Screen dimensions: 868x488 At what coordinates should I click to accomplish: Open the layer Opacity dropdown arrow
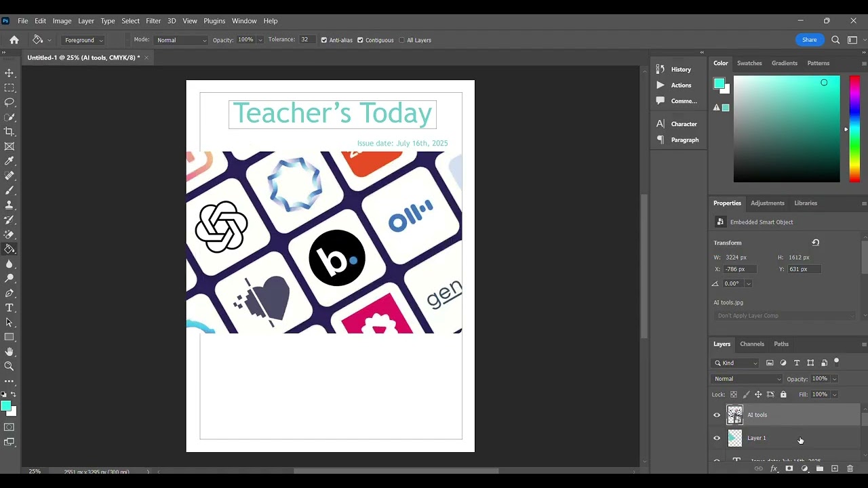(834, 379)
